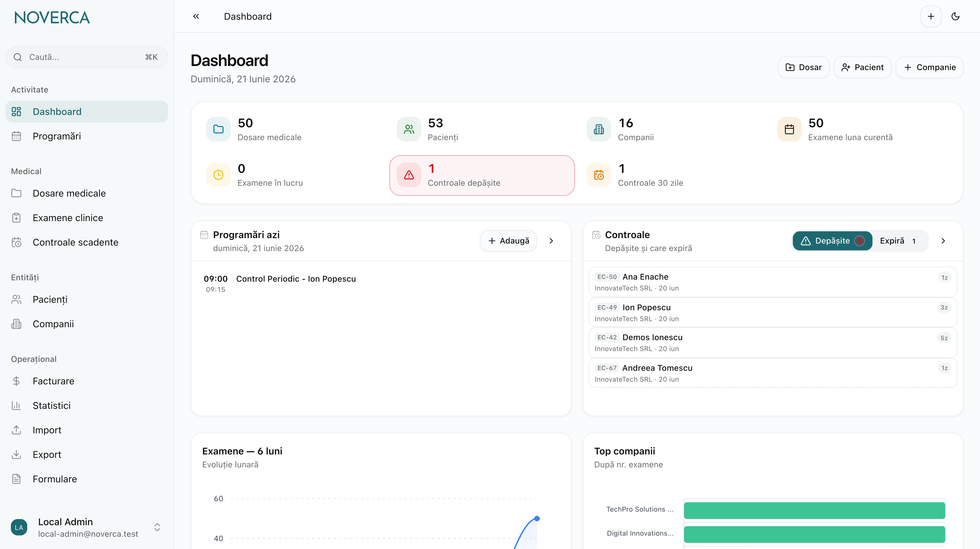Click the Pacient button
The width and height of the screenshot is (980, 549).
tap(862, 67)
